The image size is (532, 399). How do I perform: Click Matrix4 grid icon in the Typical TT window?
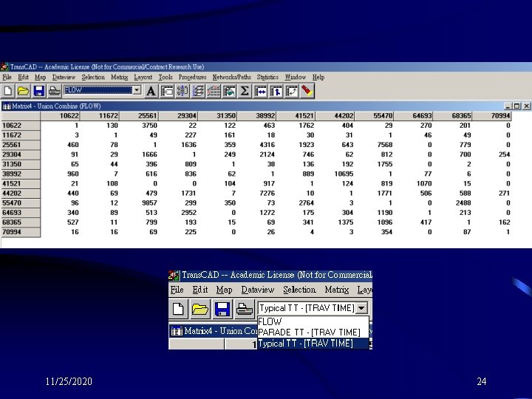click(x=177, y=331)
